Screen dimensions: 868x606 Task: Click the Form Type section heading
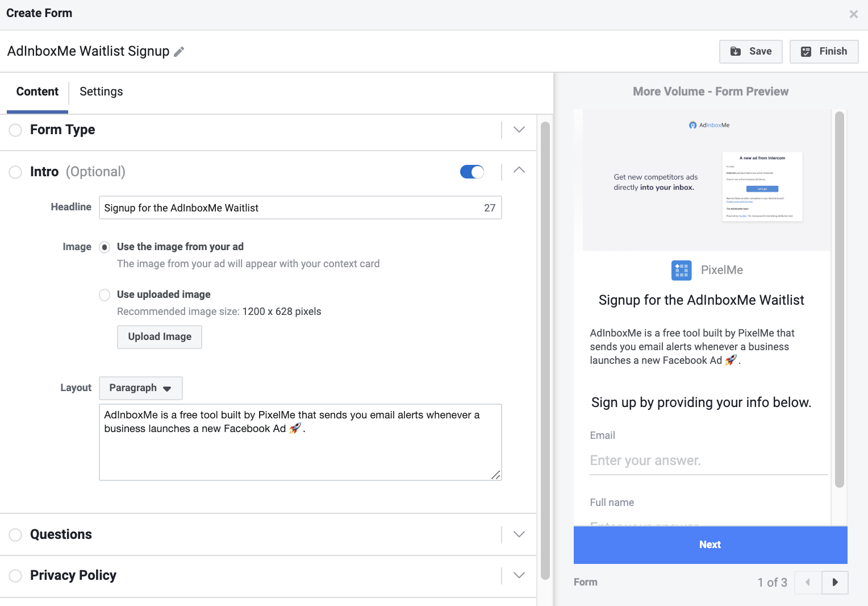pyautogui.click(x=62, y=130)
